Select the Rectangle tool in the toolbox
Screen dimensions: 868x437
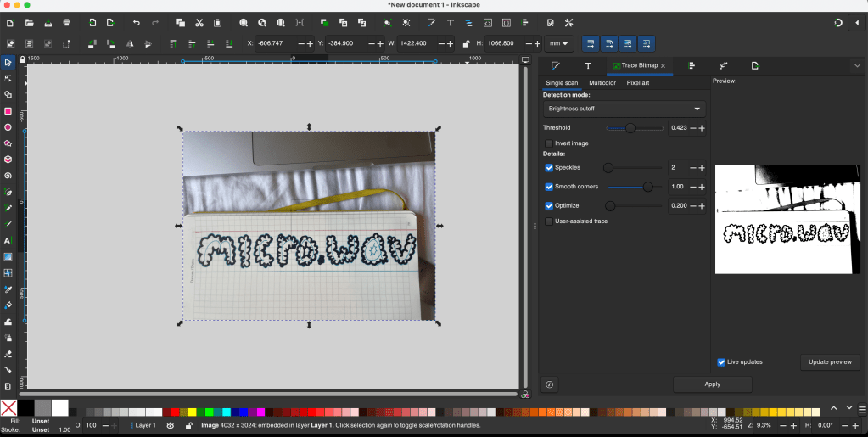pyautogui.click(x=8, y=111)
